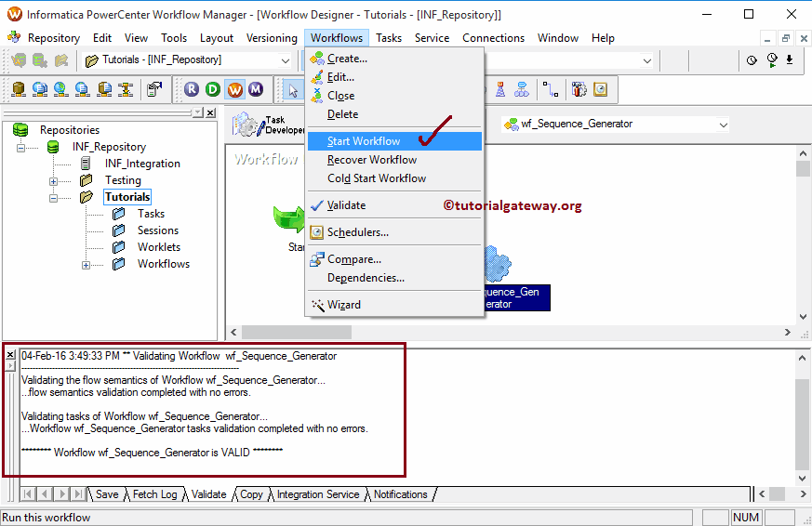Click the black download arrow toolbar icon
This screenshot has height=526, width=812.
pyautogui.click(x=790, y=60)
